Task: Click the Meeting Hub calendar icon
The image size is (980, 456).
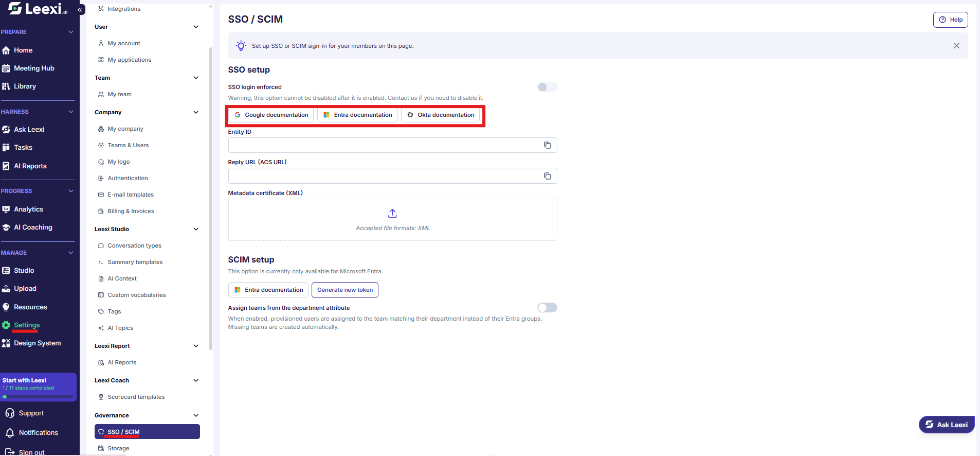Action: pyautogui.click(x=6, y=68)
